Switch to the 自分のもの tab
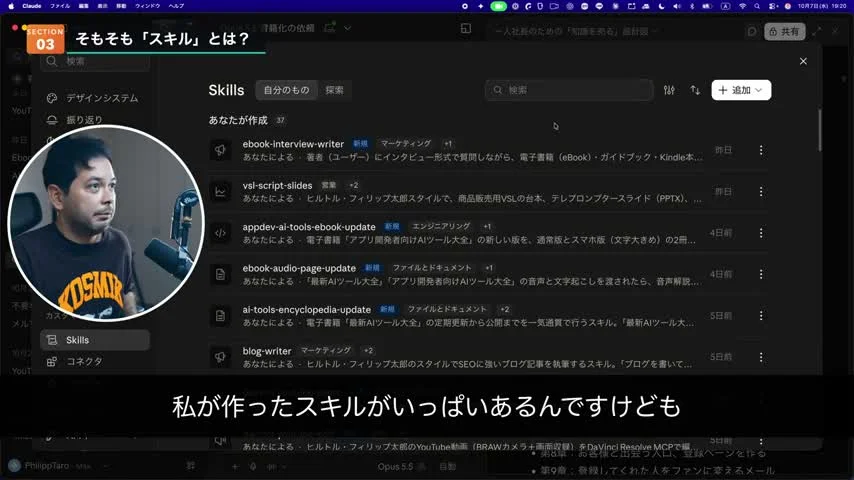This screenshot has height=480, width=854. pyautogui.click(x=286, y=90)
